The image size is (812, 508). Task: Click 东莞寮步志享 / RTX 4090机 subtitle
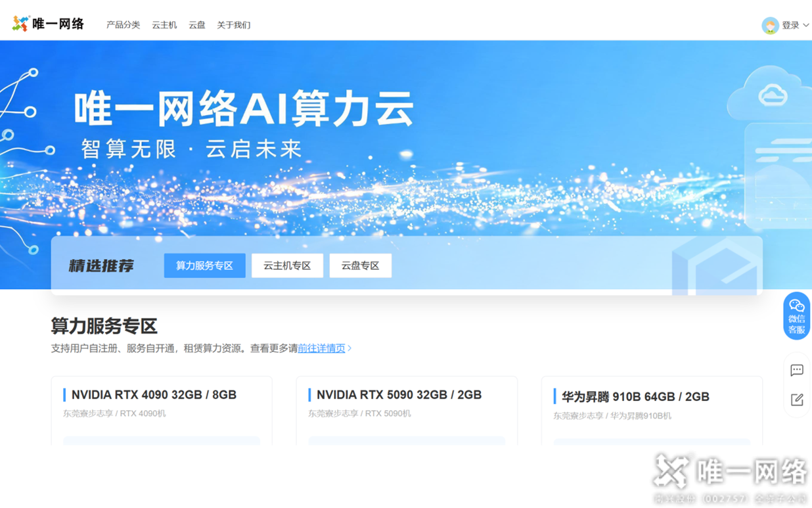click(x=114, y=414)
